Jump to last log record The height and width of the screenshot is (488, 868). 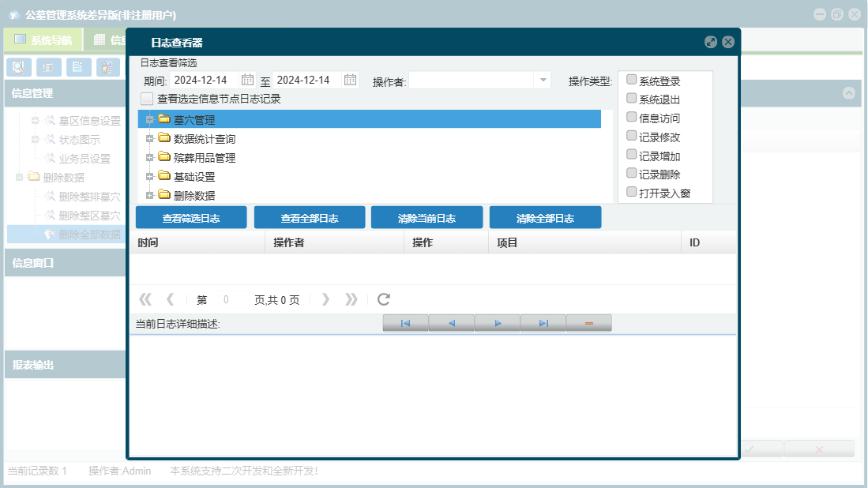(x=543, y=323)
